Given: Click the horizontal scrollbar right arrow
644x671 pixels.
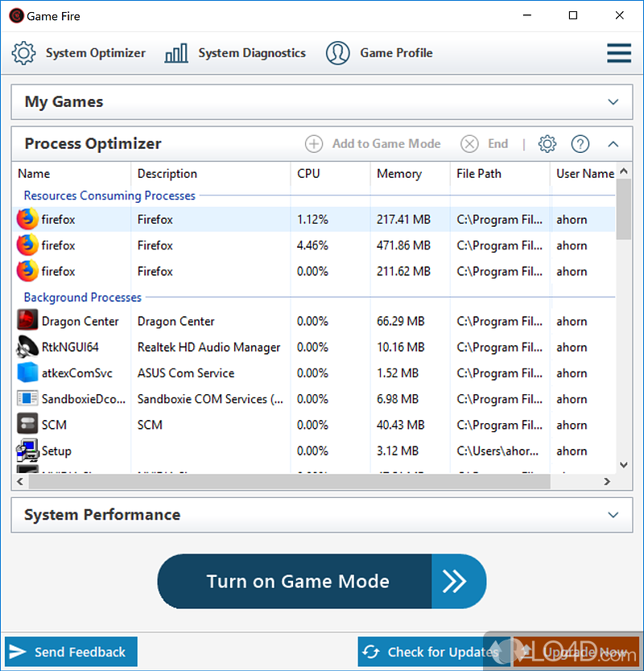Looking at the screenshot, I should click(607, 481).
